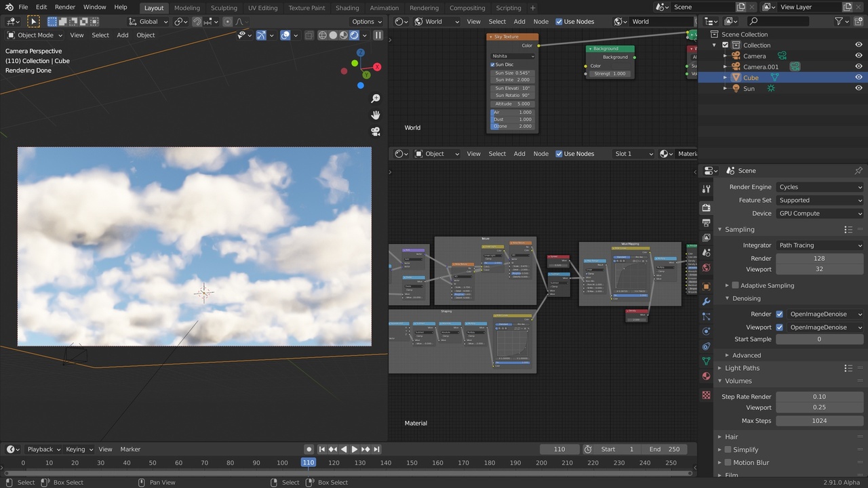Viewport: 868px width, 488px height.
Task: Click the zoom magnifier icon in viewport
Action: (x=376, y=98)
